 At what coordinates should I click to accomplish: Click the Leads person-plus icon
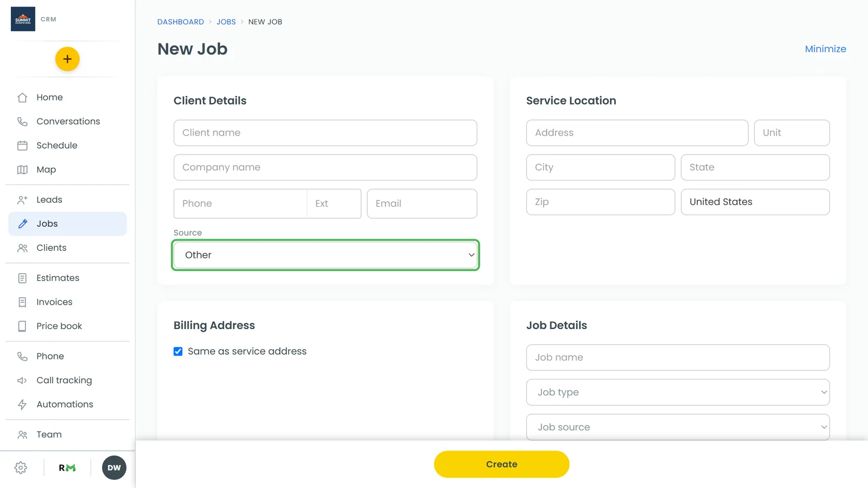point(22,200)
